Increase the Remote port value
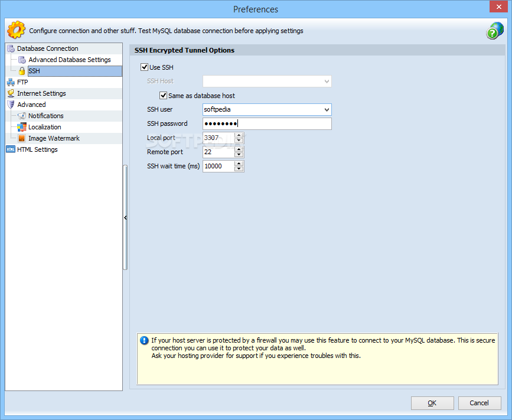 239,149
